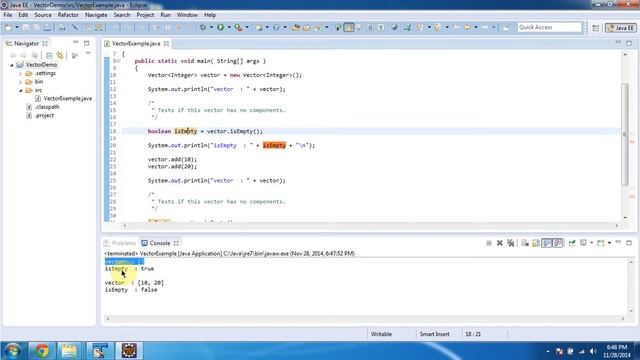The height and width of the screenshot is (360, 640).
Task: Switch to the Problems tab
Action: [120, 243]
